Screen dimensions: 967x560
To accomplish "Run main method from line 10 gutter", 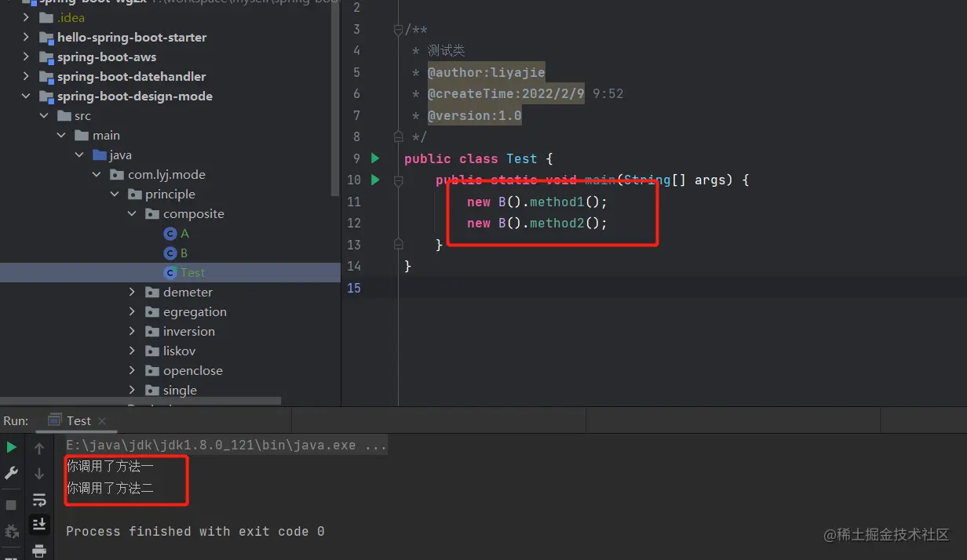I will pos(375,180).
